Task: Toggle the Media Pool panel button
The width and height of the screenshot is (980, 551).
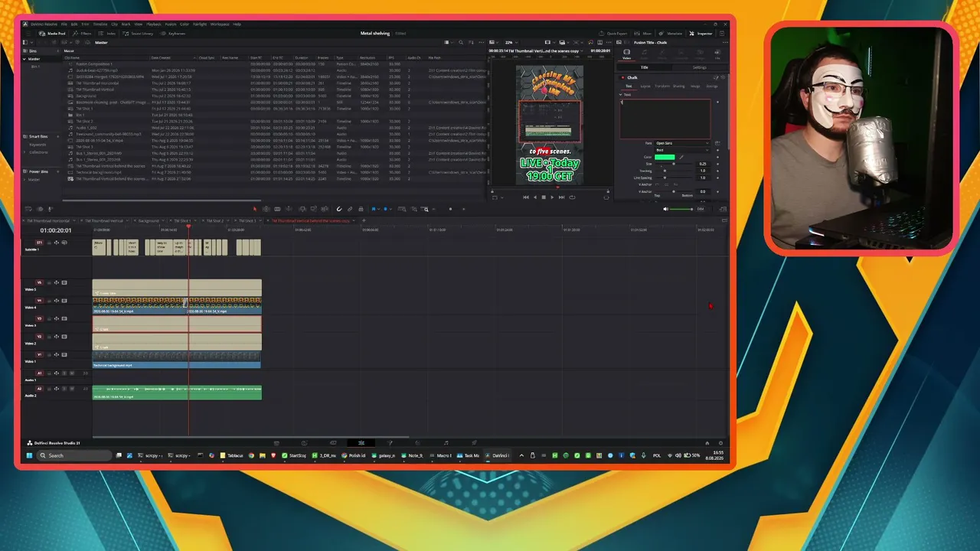Action: (52, 34)
